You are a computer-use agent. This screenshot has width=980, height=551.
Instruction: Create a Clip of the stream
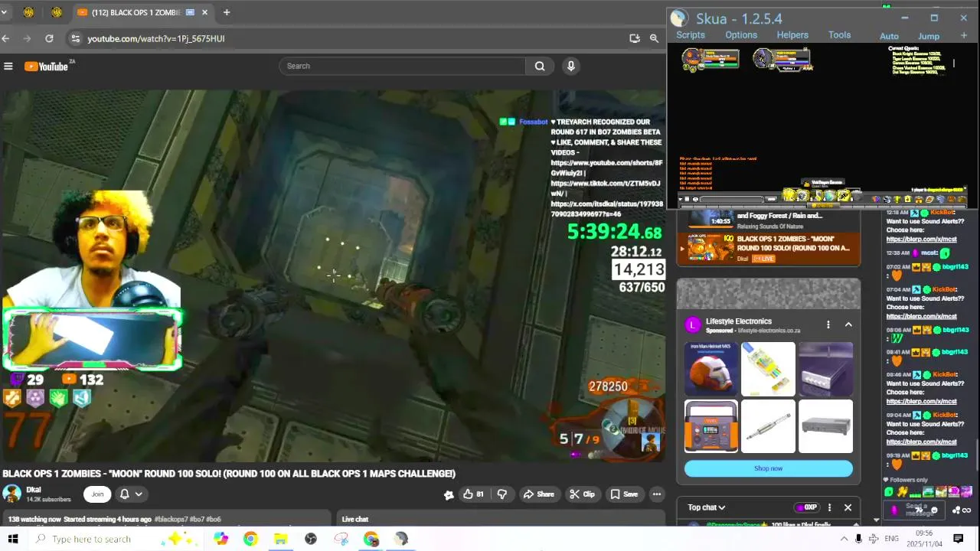582,494
